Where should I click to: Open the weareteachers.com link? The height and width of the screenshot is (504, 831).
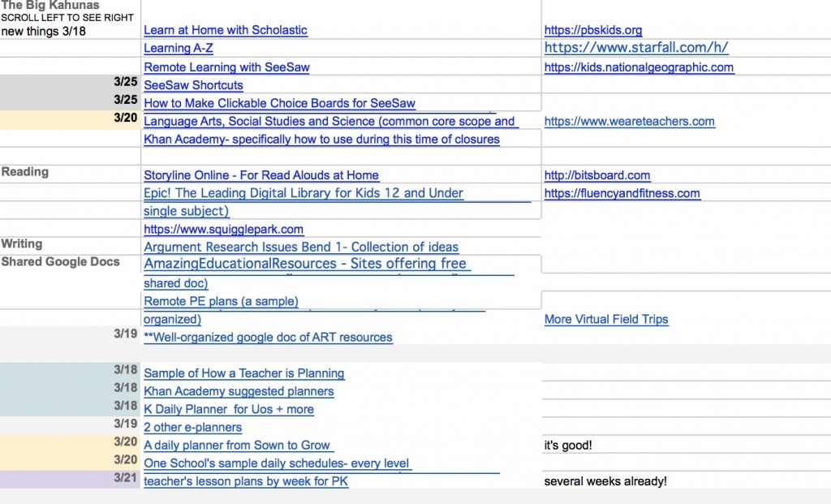coord(629,122)
